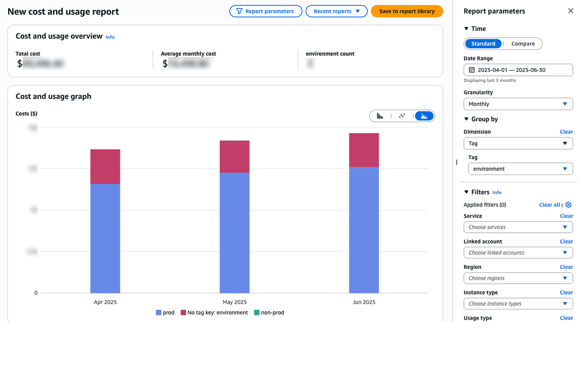The image size is (582, 392).
Task: Click the Date Range input field
Action: click(x=518, y=70)
